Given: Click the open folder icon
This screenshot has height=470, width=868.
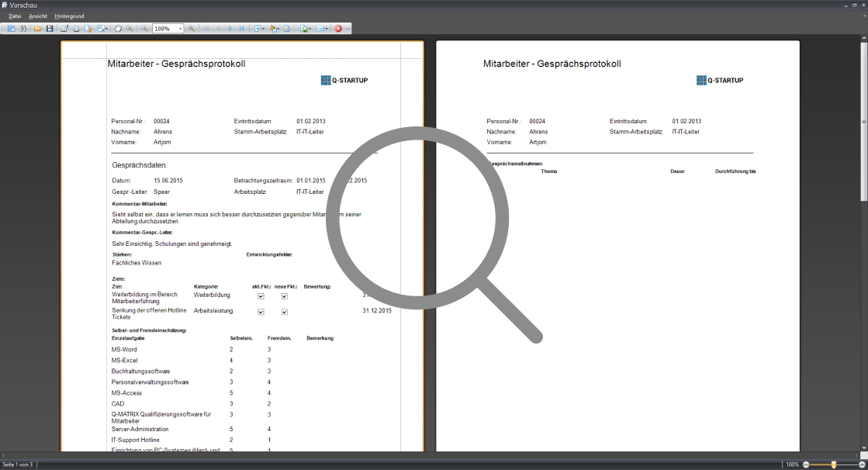Looking at the screenshot, I should tap(38, 29).
